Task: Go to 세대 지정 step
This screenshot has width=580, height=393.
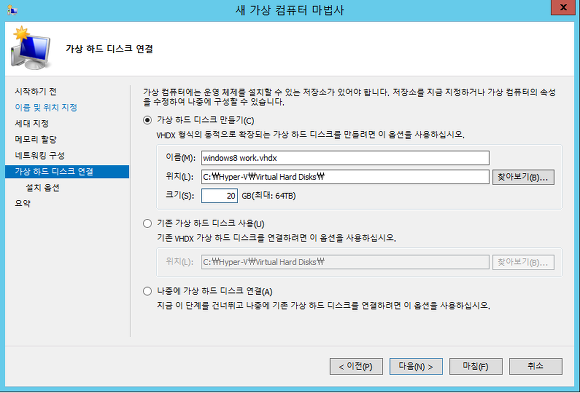Action: [31, 123]
